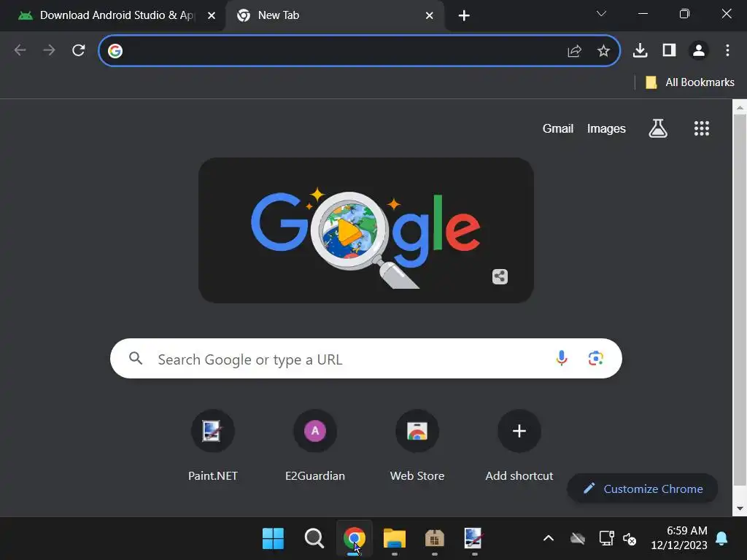Click the magnifier icon in search box
Screen dimensions: 747x560
(x=136, y=358)
